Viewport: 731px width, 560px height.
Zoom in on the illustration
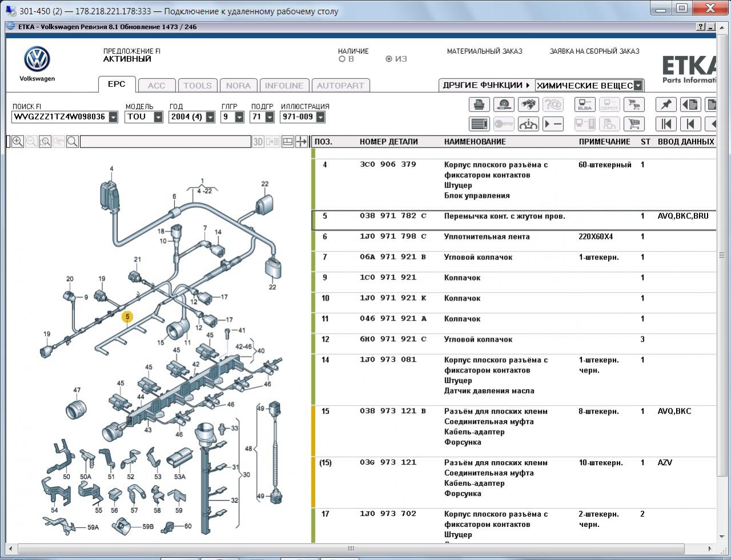pyautogui.click(x=18, y=142)
